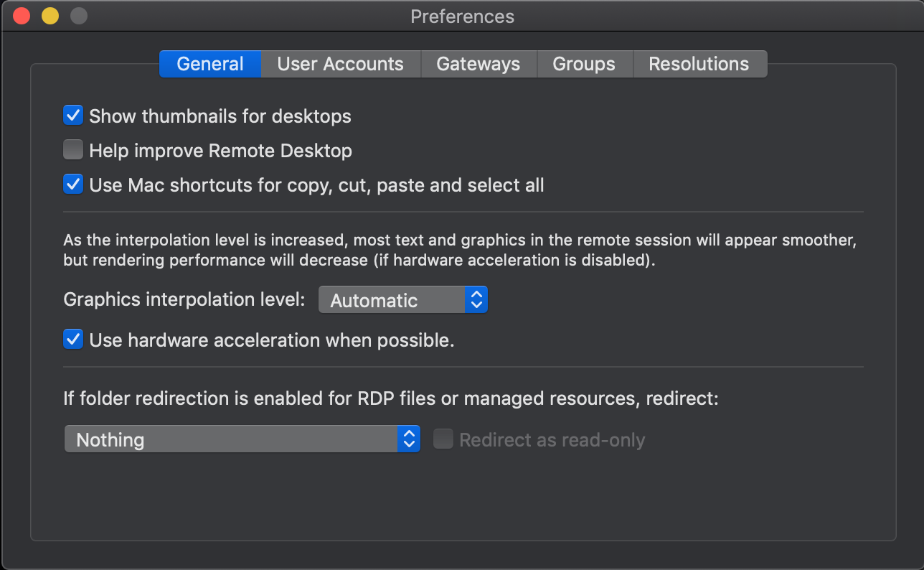This screenshot has width=924, height=570.
Task: Open the User Accounts tab
Action: [x=340, y=64]
